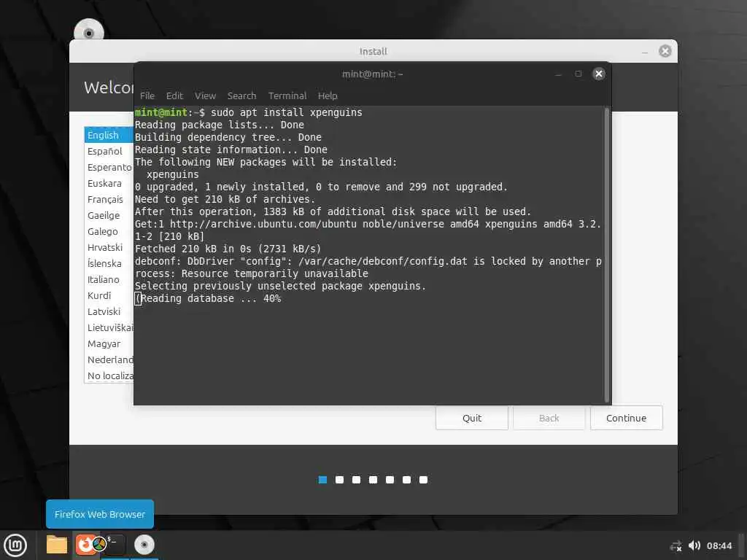This screenshot has height=560, width=747.
Task: Click the 'sudo apt install xpenguins' command line
Action: [x=248, y=112]
